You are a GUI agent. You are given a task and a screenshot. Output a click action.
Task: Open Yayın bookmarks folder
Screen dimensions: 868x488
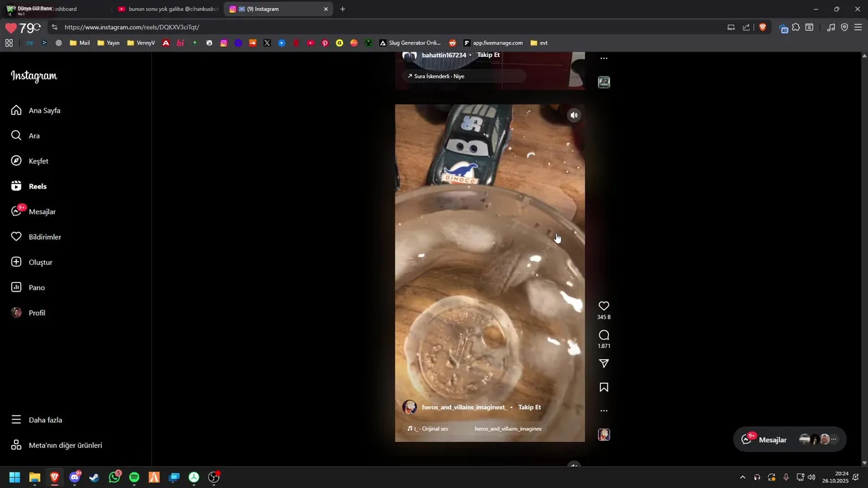click(108, 43)
